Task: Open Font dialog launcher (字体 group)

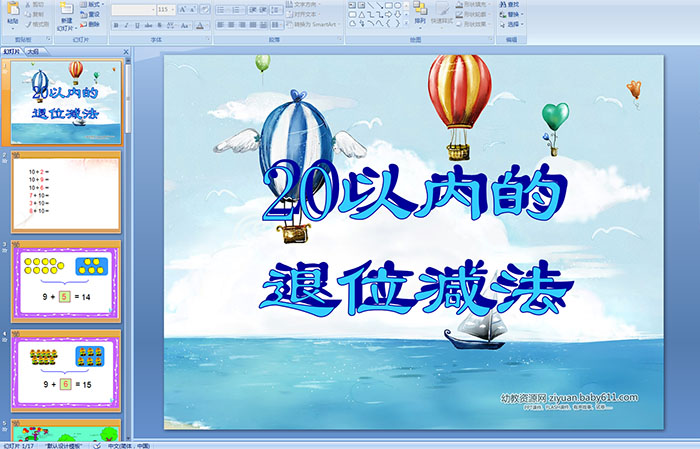Action: [208, 39]
